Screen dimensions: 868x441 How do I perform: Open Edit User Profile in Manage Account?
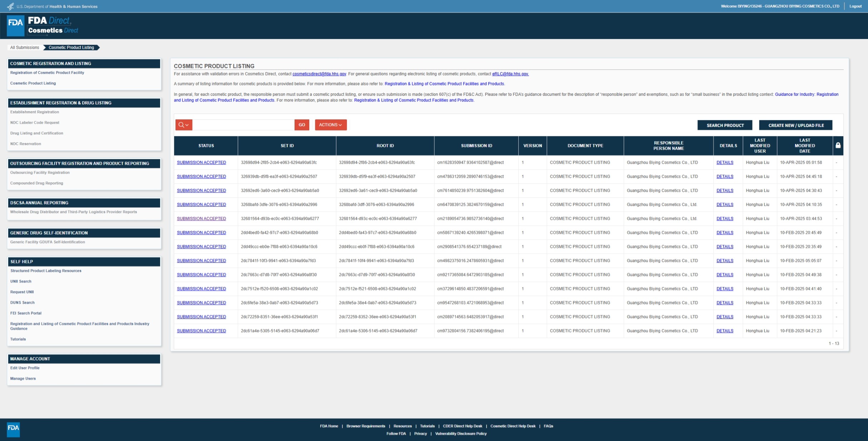coord(25,368)
